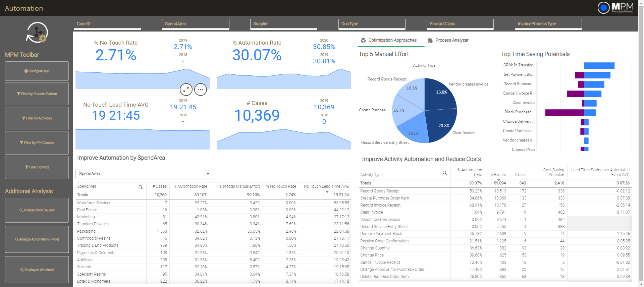Expand the No Touch Rate chart fullscreen
The height and width of the screenshot is (287, 644).
186,90
